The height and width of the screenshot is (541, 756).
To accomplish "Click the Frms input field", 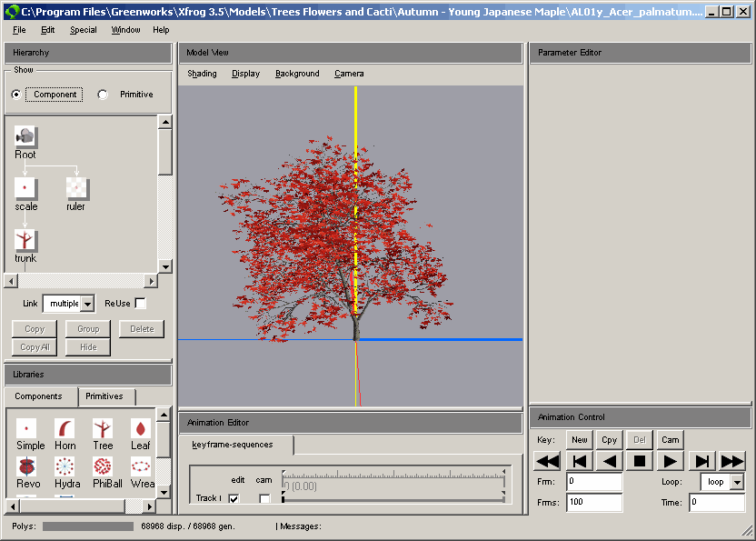I will click(594, 502).
